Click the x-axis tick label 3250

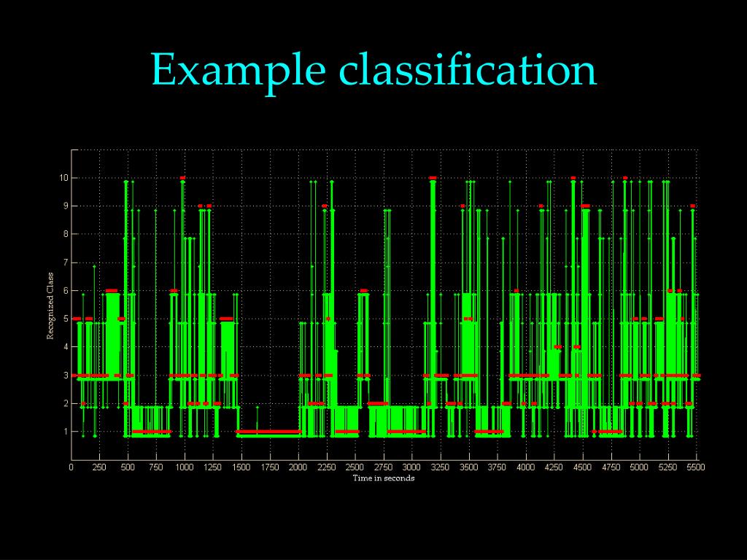440,467
